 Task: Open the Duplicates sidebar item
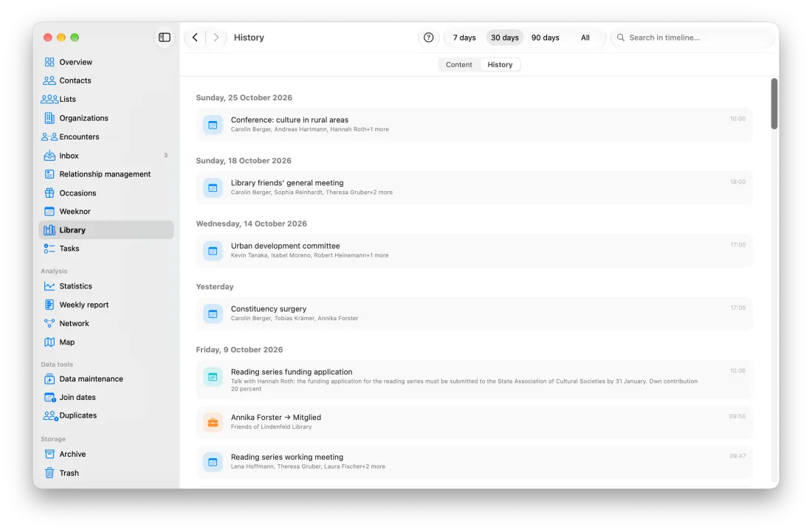[106, 415]
